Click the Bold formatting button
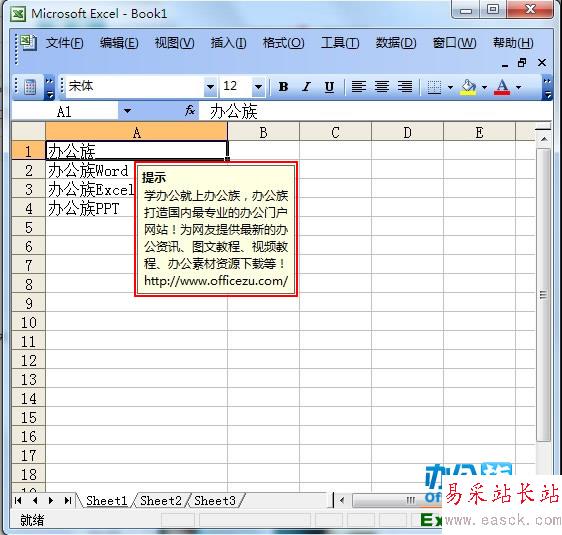Screen dimensions: 562x535 point(283,86)
